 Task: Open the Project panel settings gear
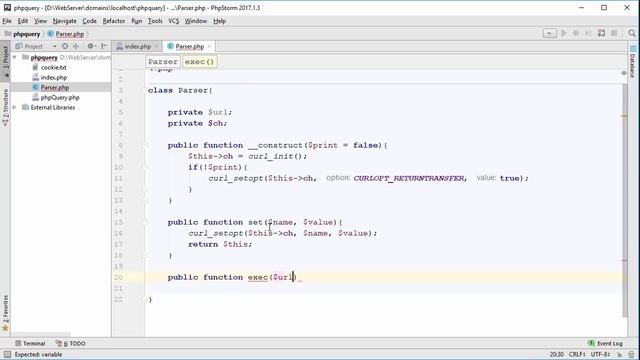coord(91,46)
